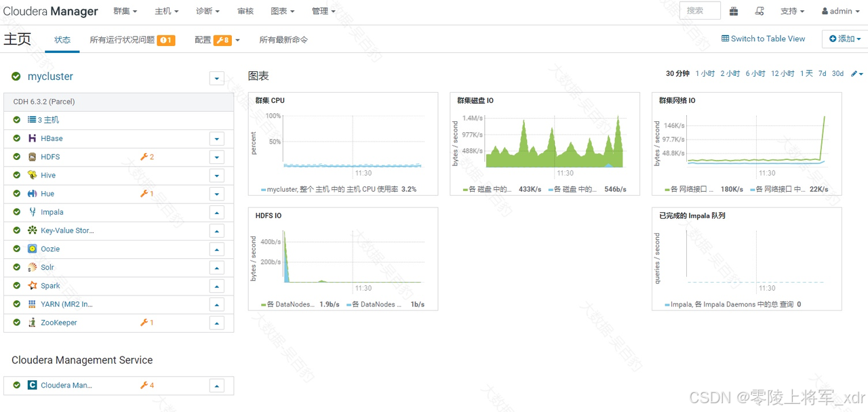Open the 群集 menu
868x412 pixels.
[125, 11]
